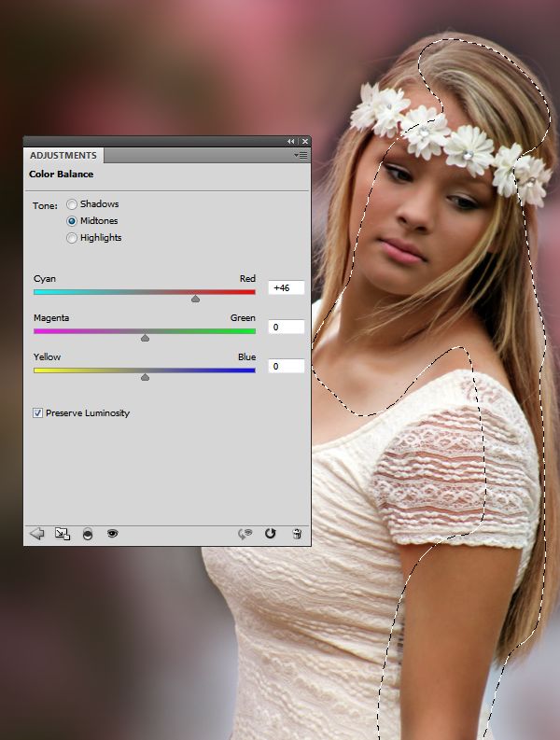This screenshot has width=560, height=740.
Task: Click the Cyan-Red slider handle
Action: [195, 299]
